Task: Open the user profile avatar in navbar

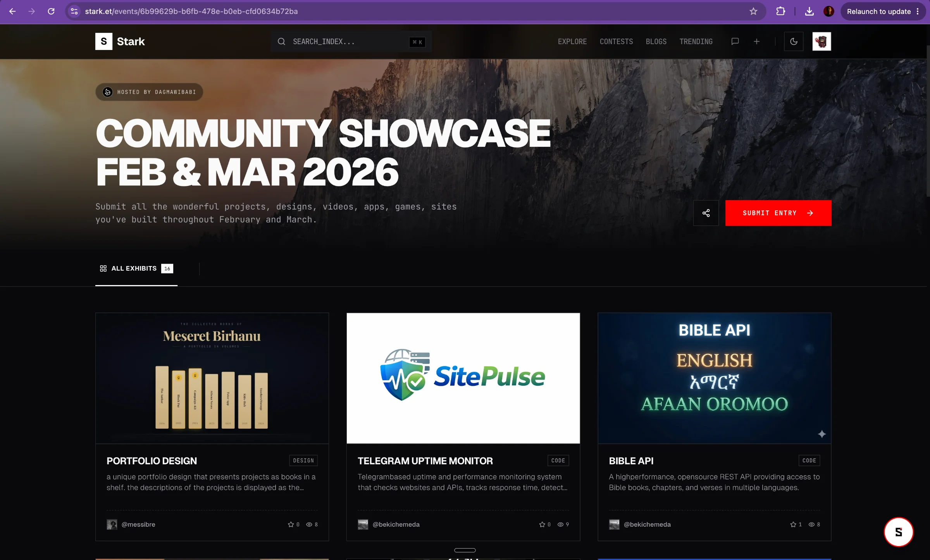Action: click(821, 41)
